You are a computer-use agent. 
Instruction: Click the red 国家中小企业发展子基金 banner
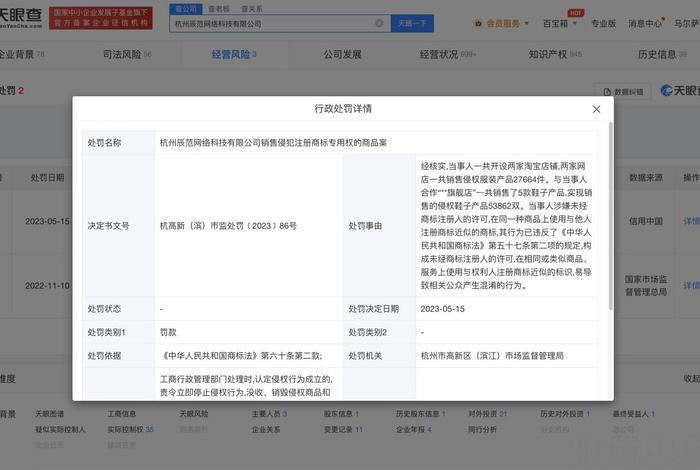coord(100,18)
